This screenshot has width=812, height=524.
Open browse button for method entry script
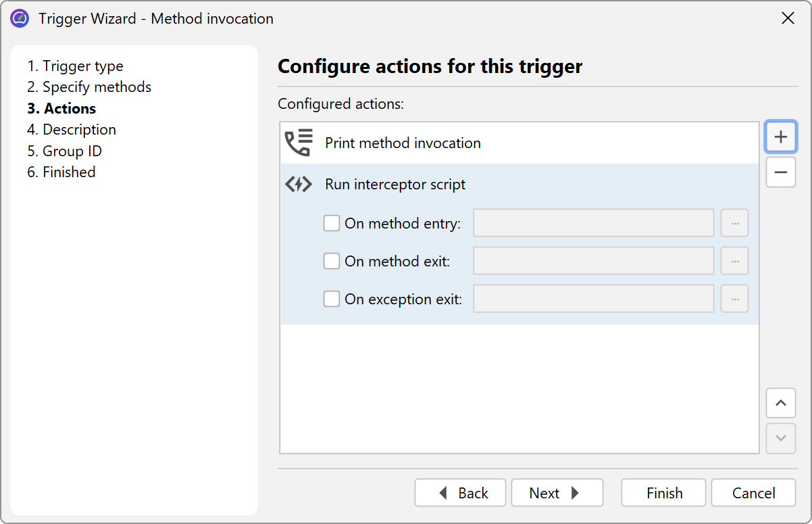coord(734,223)
